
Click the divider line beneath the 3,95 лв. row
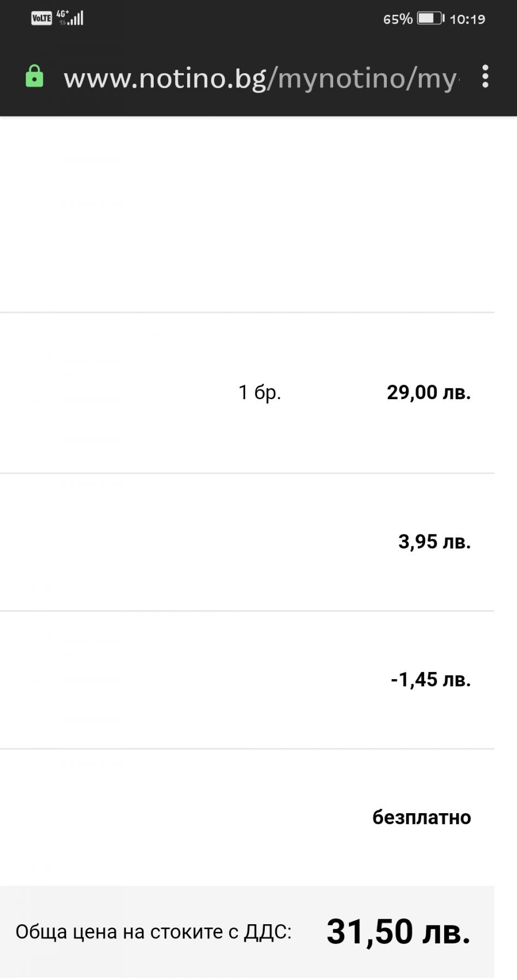(x=247, y=611)
